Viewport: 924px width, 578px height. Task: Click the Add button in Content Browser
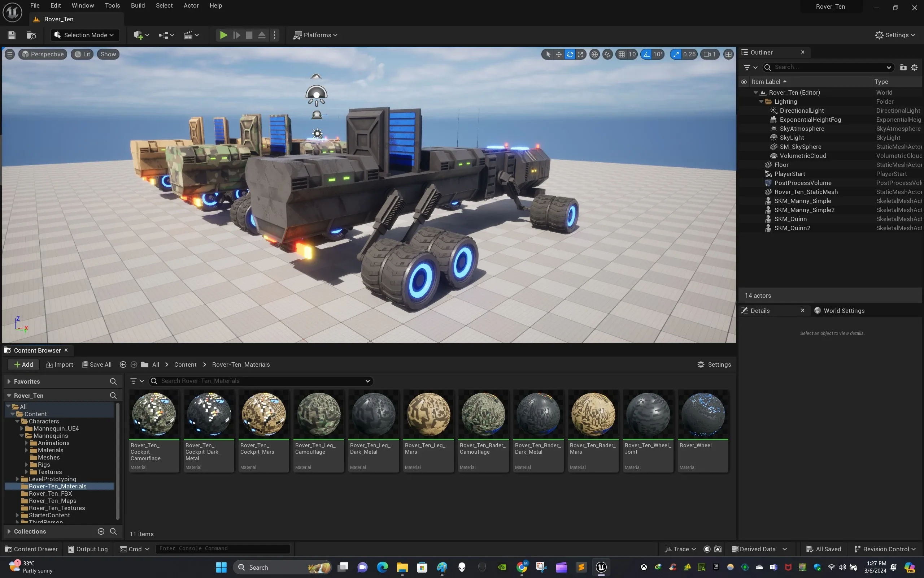[x=23, y=364]
